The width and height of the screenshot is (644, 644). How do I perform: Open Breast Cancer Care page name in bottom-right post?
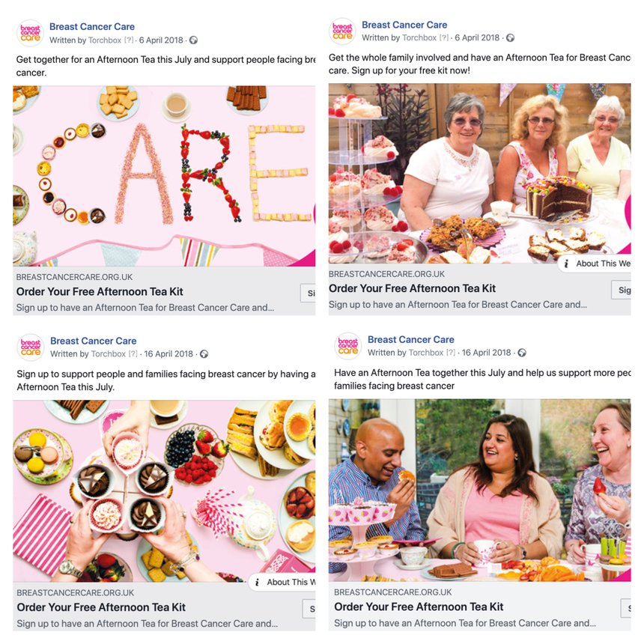tap(410, 340)
